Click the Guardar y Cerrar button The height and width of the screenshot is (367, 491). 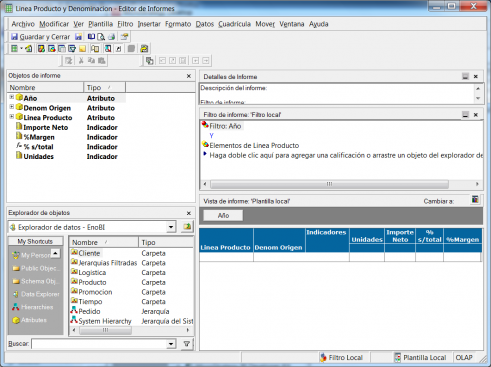tap(40, 37)
